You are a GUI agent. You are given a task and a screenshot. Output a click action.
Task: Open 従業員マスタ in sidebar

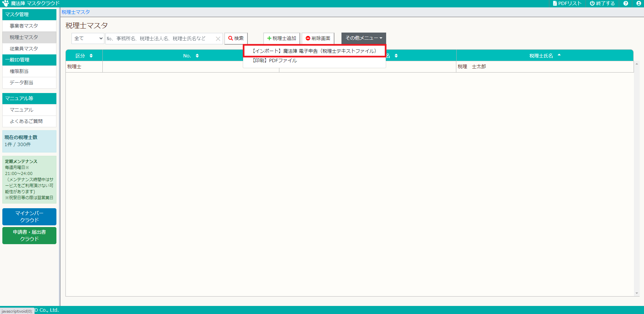tap(29, 49)
